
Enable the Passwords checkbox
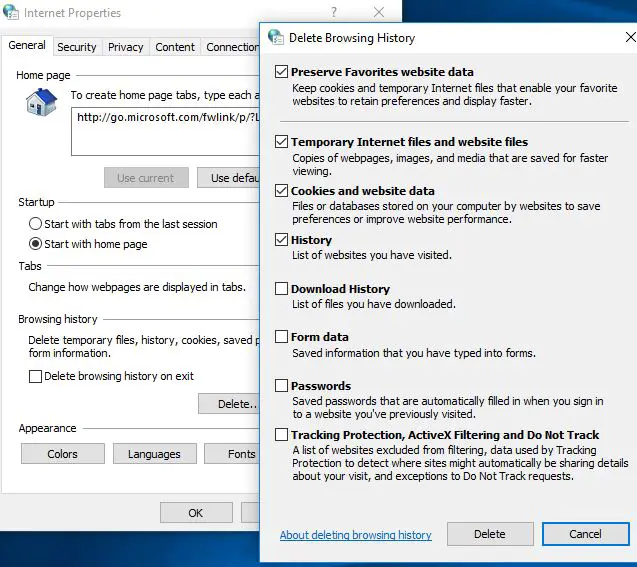click(x=281, y=386)
